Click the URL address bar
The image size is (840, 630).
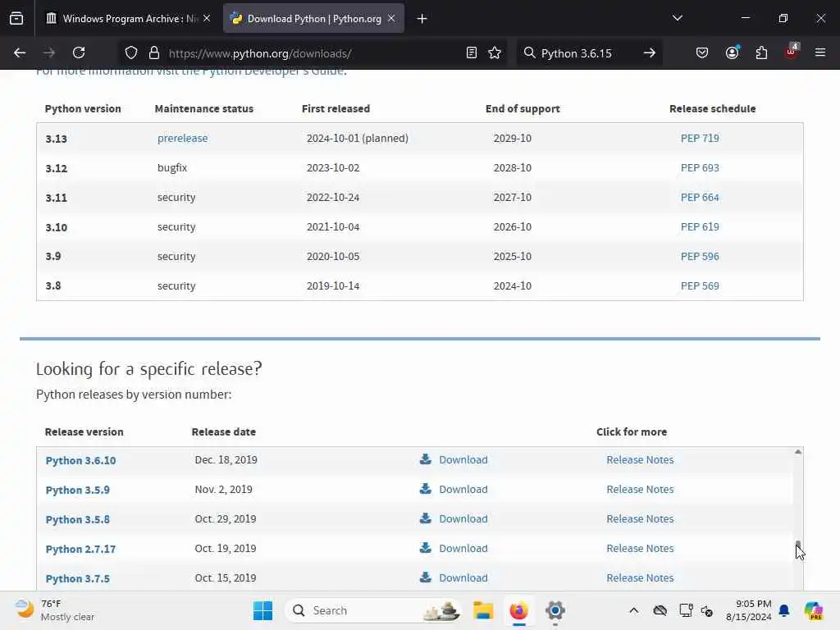point(313,53)
